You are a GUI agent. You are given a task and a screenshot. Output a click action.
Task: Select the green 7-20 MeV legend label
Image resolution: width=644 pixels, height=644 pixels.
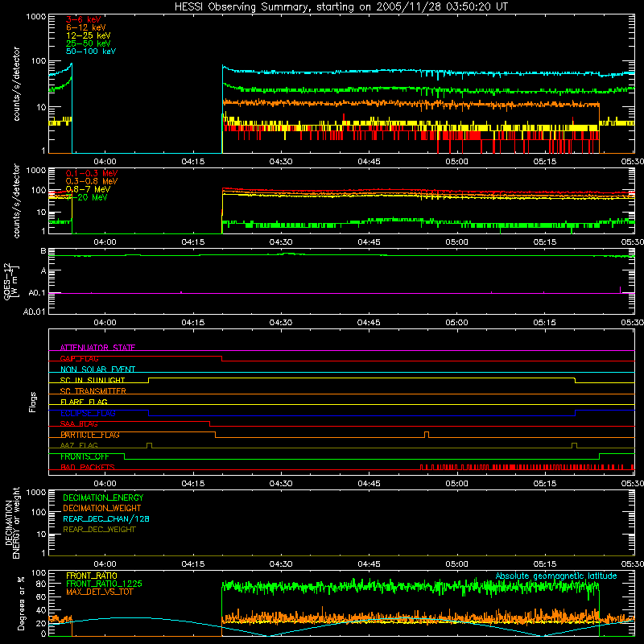87,197
